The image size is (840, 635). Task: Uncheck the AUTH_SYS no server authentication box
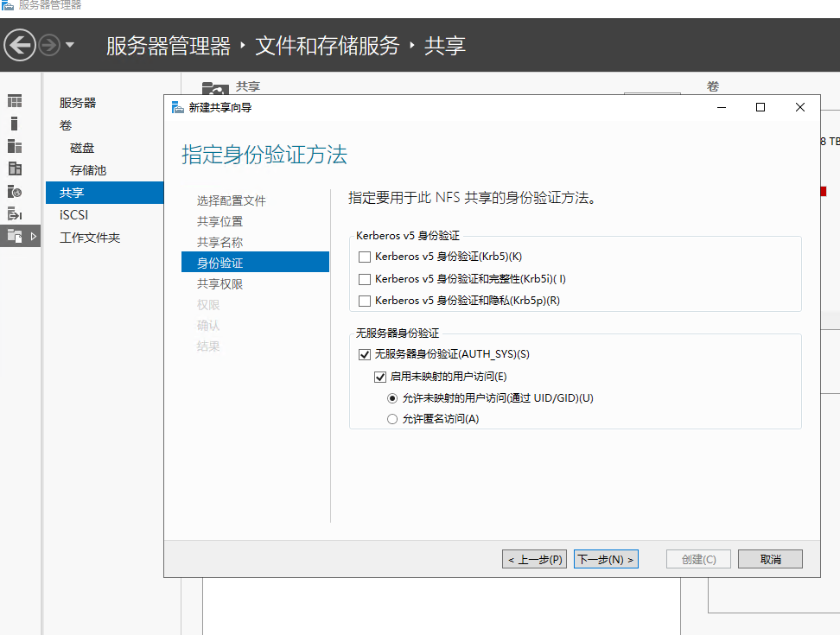[365, 354]
